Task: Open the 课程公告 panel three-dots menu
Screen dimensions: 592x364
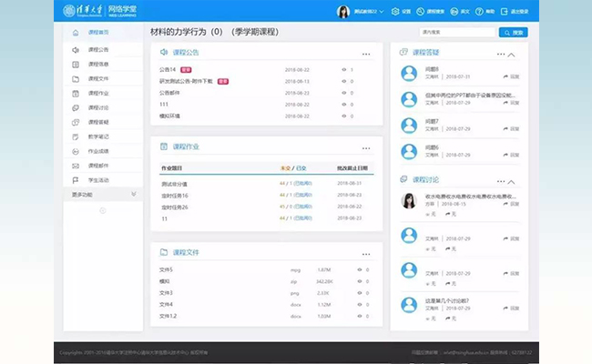Action: (366, 55)
